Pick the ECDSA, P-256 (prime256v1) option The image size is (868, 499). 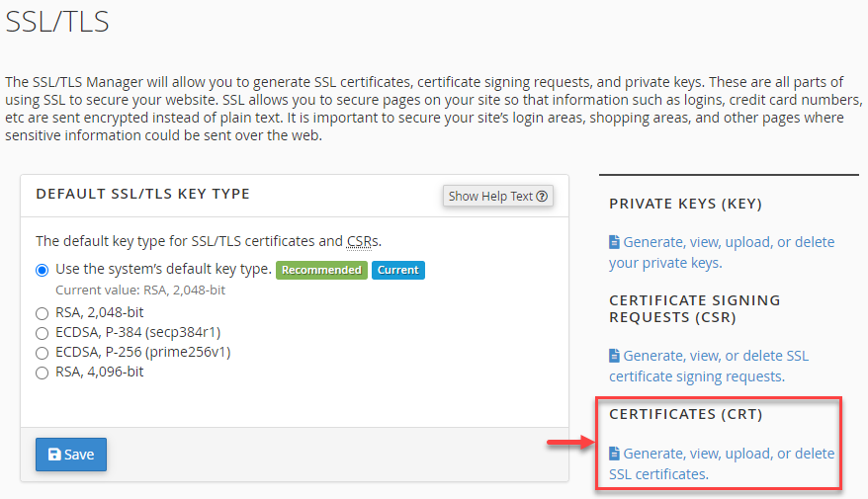(x=43, y=353)
